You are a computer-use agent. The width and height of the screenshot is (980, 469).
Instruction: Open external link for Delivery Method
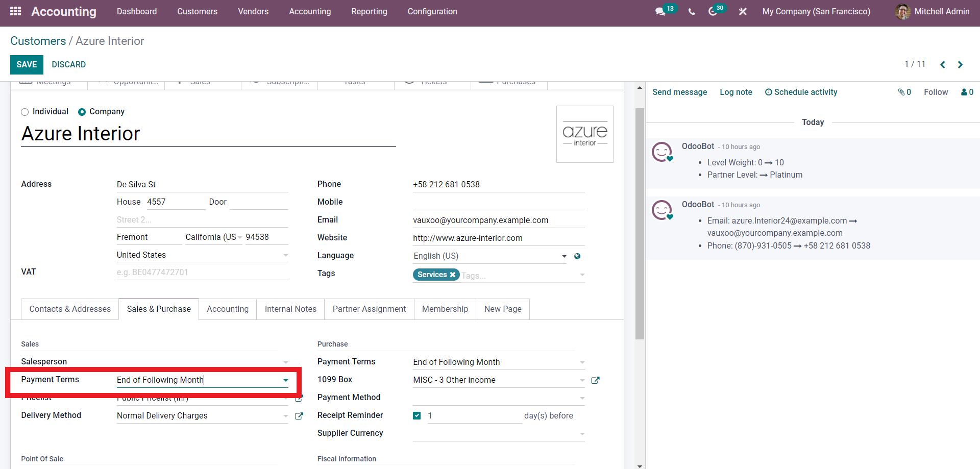pos(299,416)
